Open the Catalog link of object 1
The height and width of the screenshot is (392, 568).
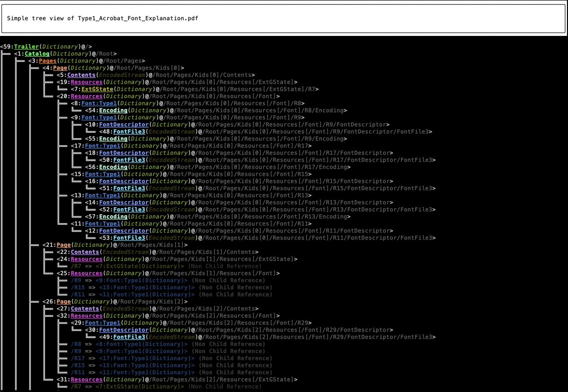point(37,54)
